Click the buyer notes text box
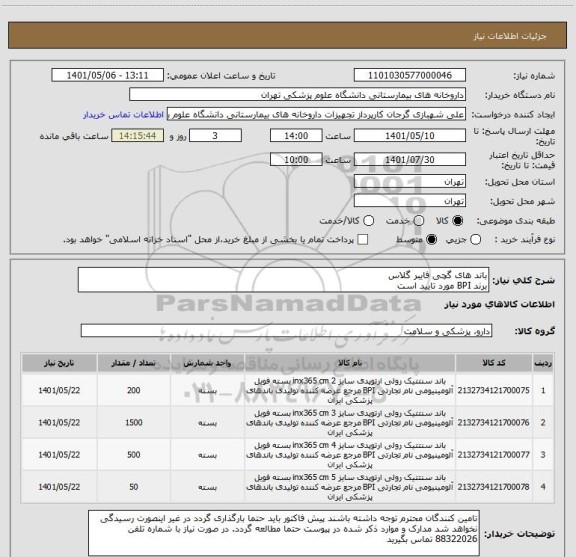576x557 pixels. click(284, 533)
